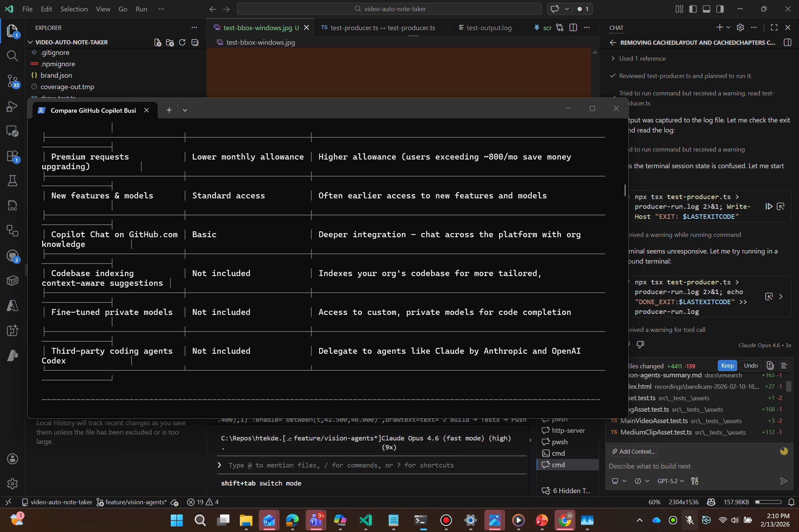Split the editor right
Screen dimensions: 799x532
tap(573, 27)
